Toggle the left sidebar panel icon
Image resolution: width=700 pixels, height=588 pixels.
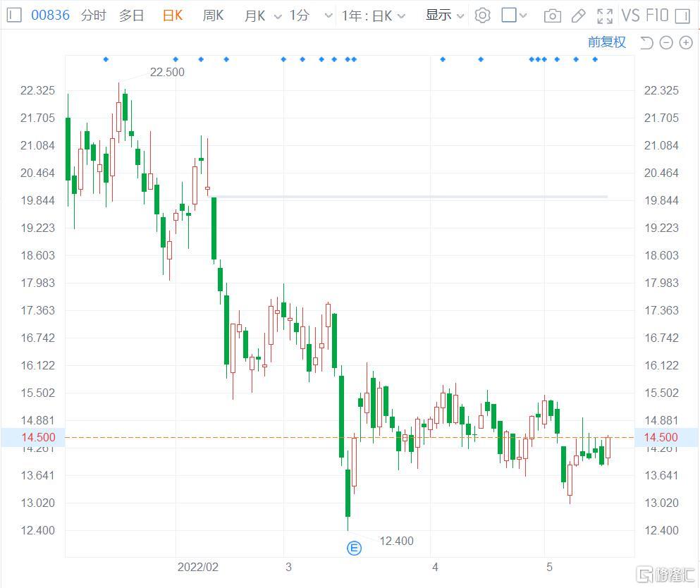coord(14,16)
